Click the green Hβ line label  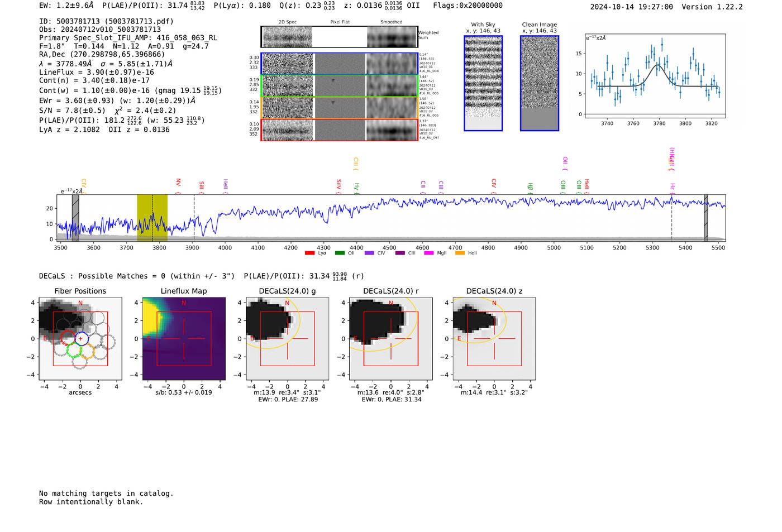coord(530,188)
